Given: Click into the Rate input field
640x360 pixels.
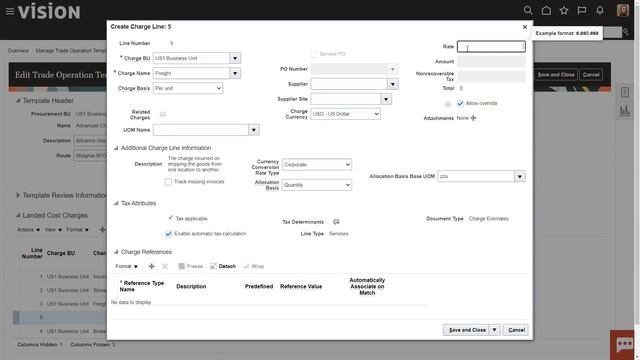Looking at the screenshot, I should click(x=491, y=47).
